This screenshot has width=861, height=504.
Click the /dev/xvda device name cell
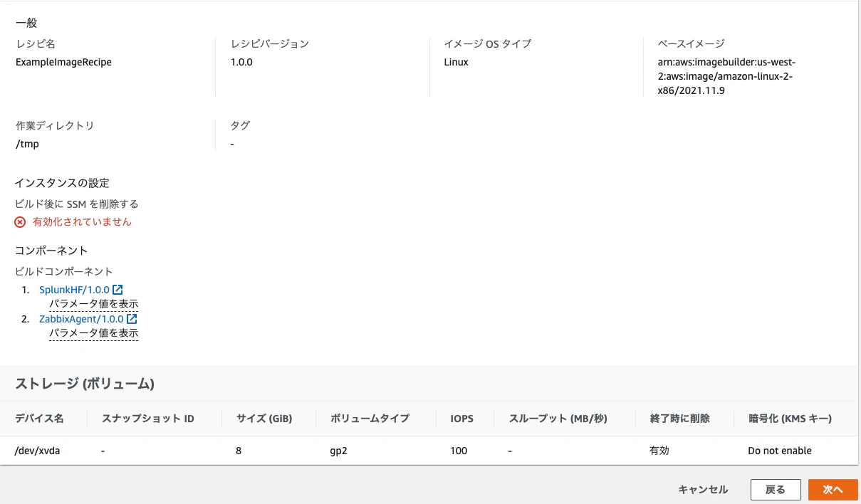38,451
